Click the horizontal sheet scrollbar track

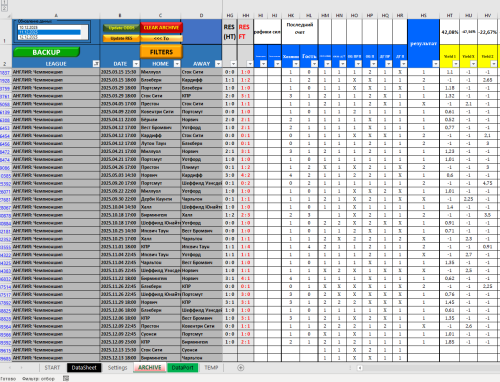pyautogui.click(x=431, y=368)
